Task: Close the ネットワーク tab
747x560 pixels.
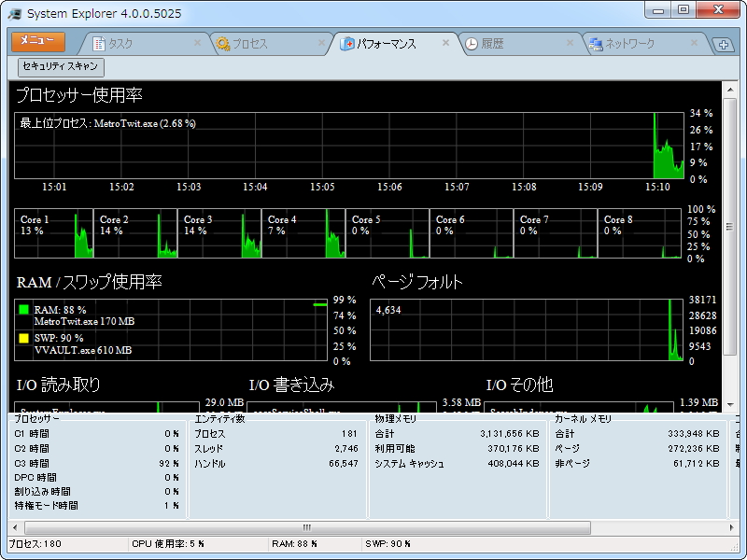Action: point(694,43)
